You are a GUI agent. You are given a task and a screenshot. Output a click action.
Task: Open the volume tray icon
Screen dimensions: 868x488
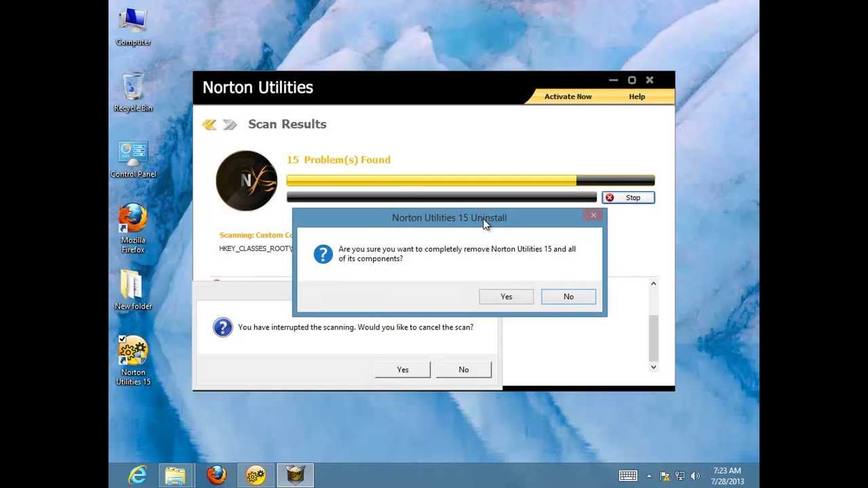694,476
